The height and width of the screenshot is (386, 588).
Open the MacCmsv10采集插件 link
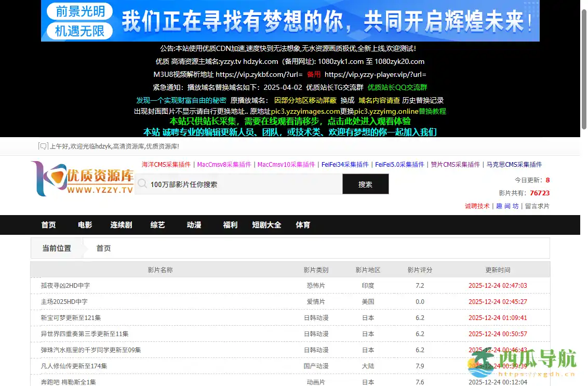(286, 164)
